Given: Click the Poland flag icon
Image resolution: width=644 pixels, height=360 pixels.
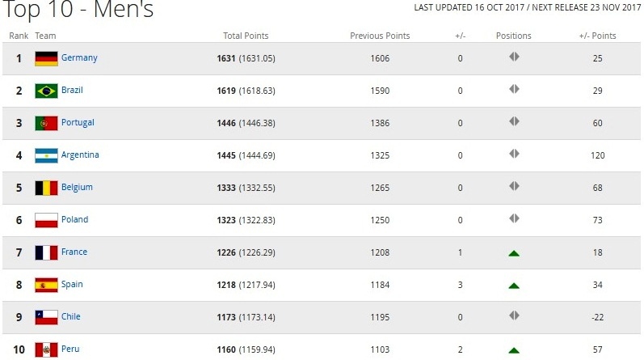Looking at the screenshot, I should click(46, 220).
